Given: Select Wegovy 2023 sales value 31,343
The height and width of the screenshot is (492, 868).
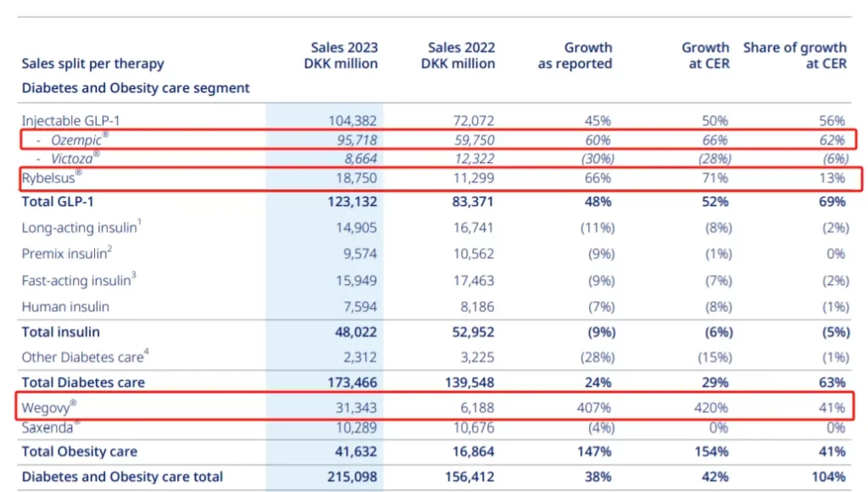Looking at the screenshot, I should click(356, 408).
